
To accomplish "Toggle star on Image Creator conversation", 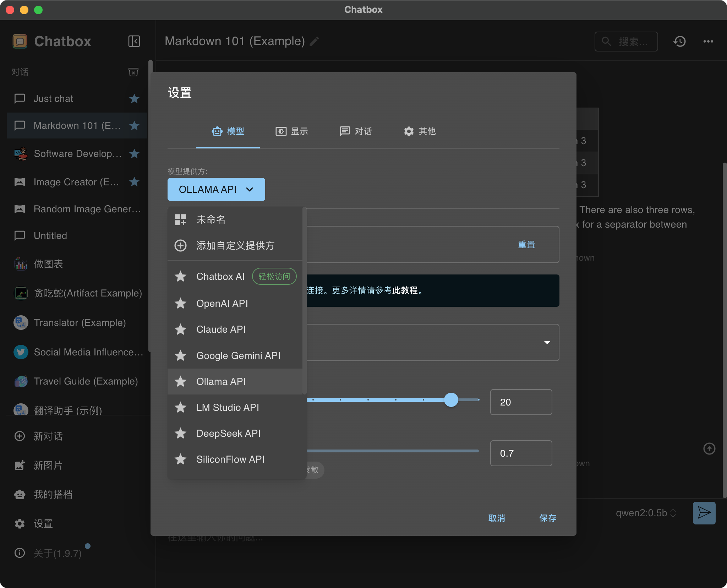I will [x=134, y=182].
